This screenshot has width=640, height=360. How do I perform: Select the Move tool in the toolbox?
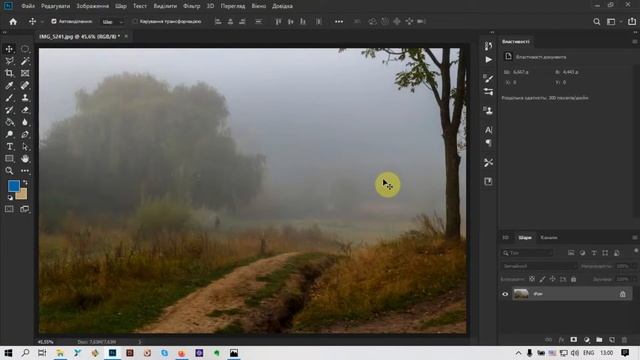click(9, 49)
